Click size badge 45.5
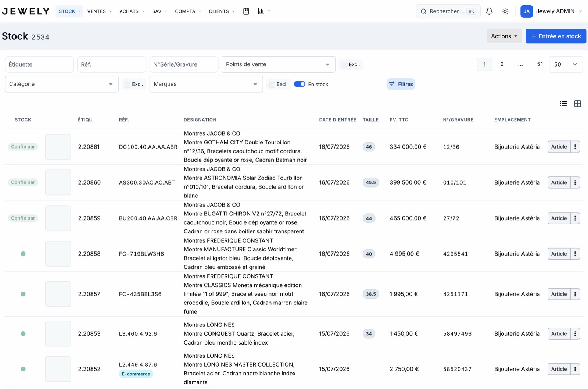Screen dimensions: 588x389 point(371,182)
